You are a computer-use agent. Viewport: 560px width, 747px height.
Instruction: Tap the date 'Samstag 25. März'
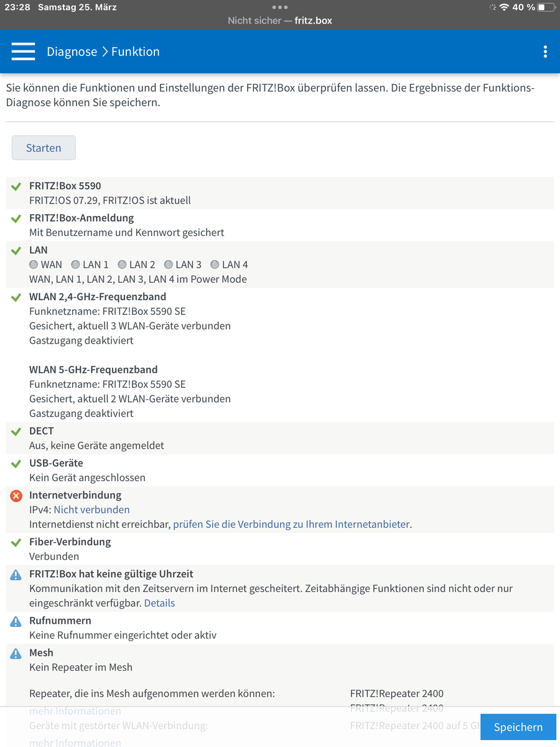[77, 7]
